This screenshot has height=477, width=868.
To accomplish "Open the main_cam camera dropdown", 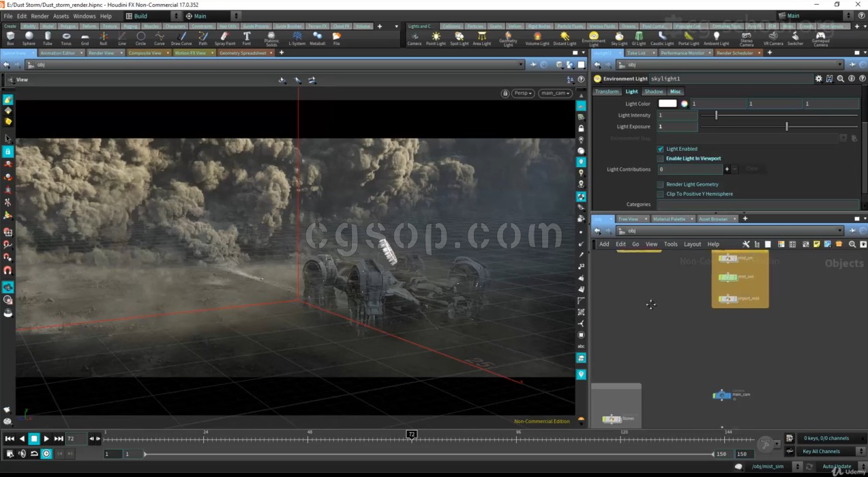I will 555,93.
